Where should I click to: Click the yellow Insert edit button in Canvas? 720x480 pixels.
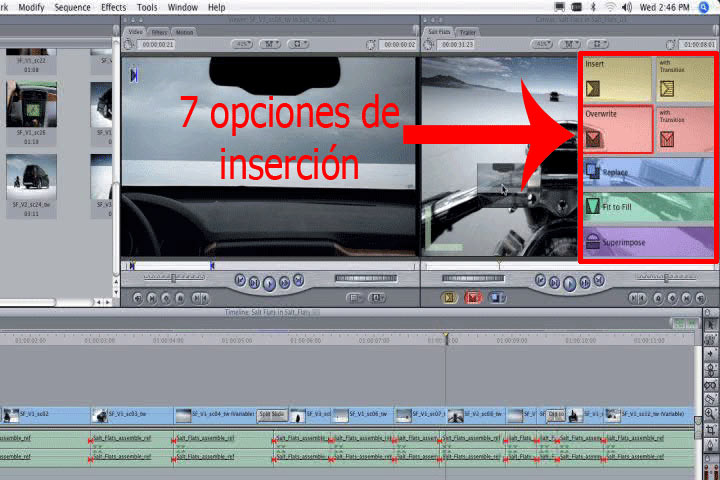click(450, 298)
